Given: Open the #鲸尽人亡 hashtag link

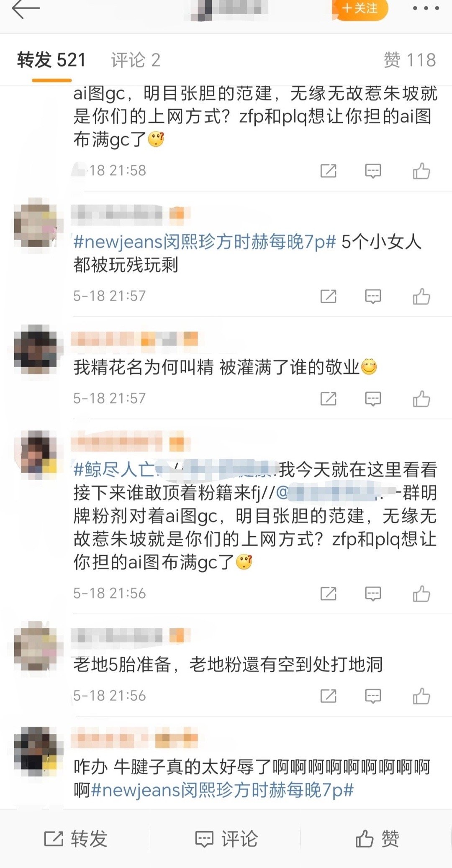Looking at the screenshot, I should 114,470.
